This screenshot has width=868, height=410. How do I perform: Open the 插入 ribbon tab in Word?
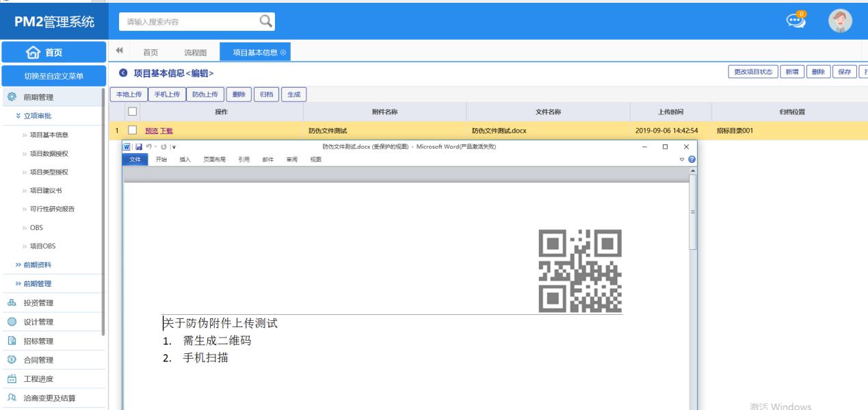pos(185,159)
